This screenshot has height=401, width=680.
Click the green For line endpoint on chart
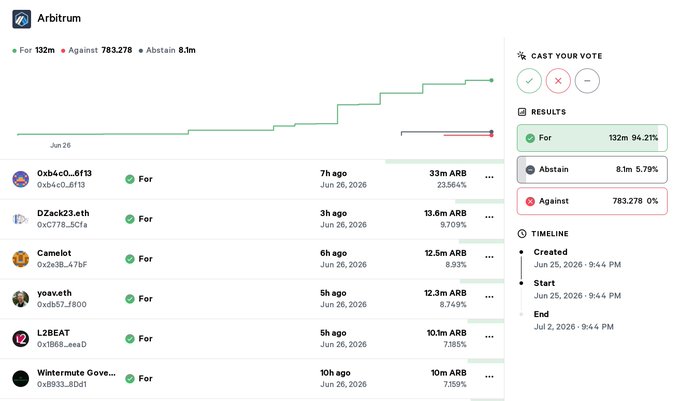pos(491,80)
